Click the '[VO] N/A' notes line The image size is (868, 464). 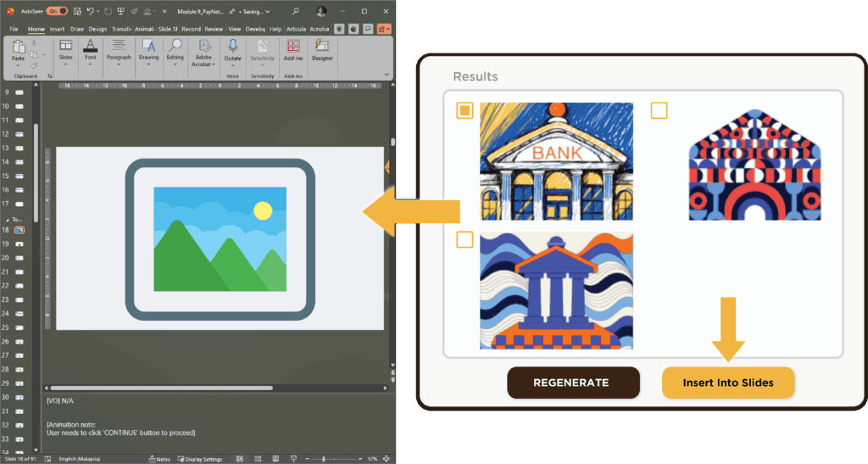[x=60, y=400]
